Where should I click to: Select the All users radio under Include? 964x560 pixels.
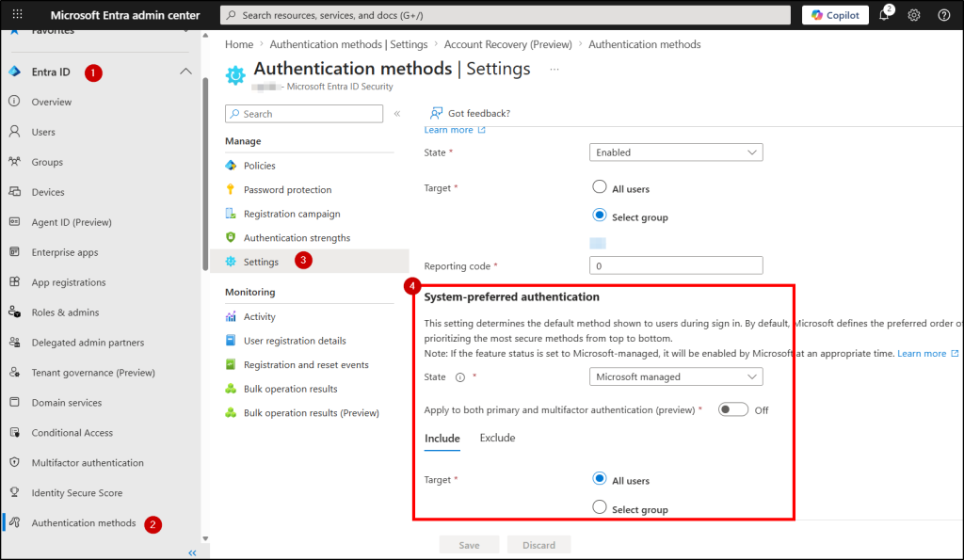[x=600, y=479]
